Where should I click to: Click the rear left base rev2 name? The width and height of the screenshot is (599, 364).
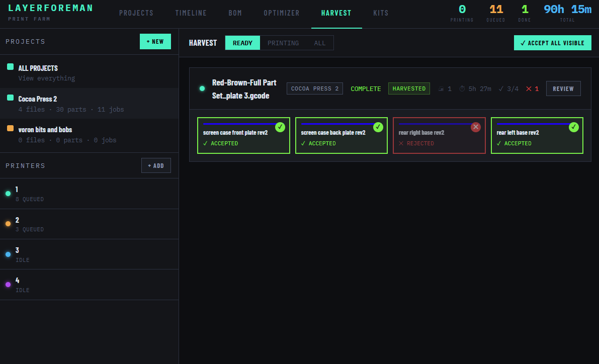[x=518, y=133]
